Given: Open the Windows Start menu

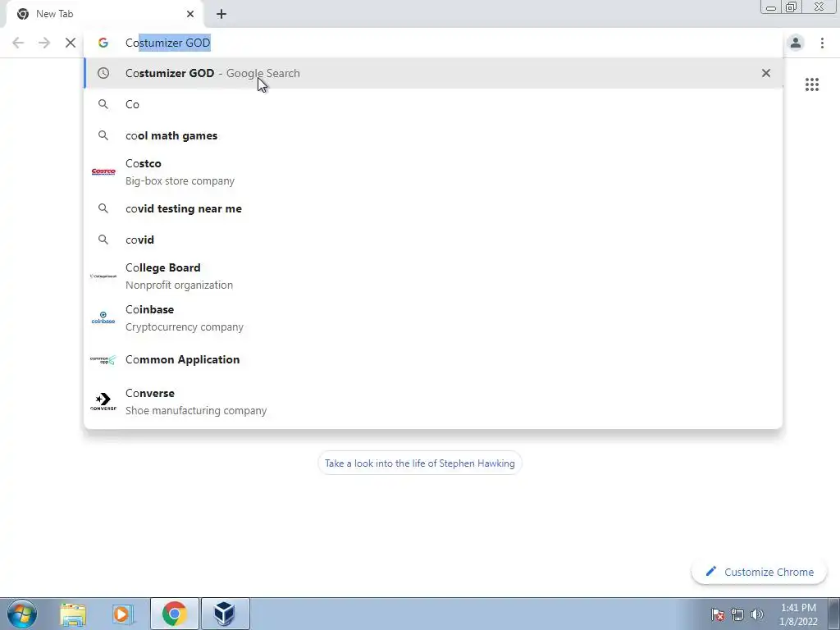Looking at the screenshot, I should click(x=22, y=614).
